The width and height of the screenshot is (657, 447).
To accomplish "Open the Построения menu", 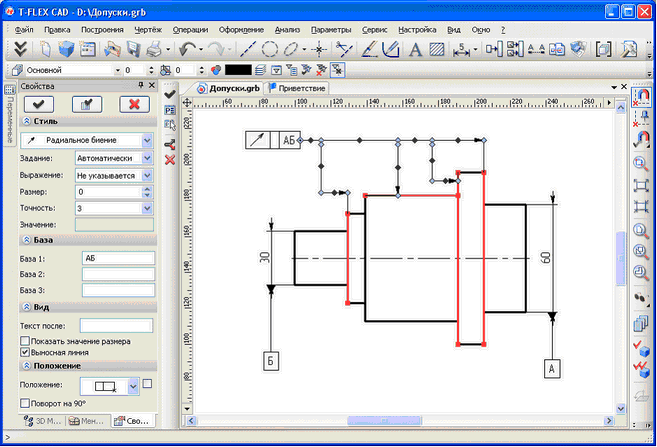I will pyautogui.click(x=102, y=30).
